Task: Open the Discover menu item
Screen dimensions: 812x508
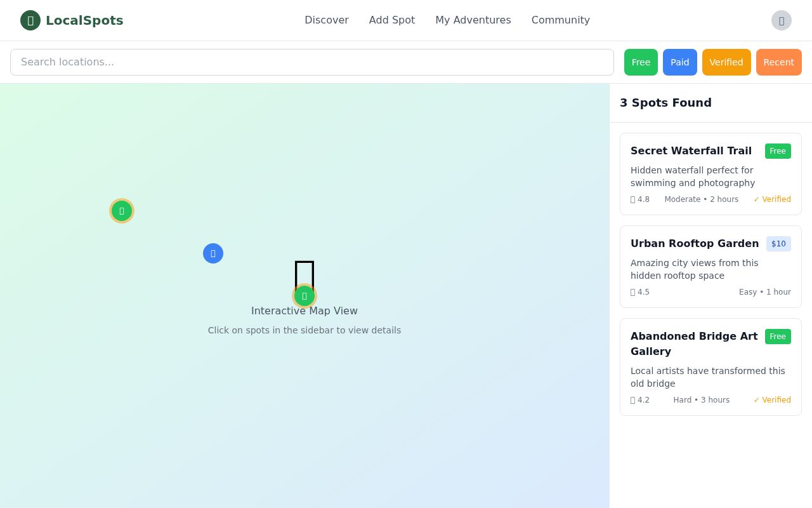Action: pyautogui.click(x=326, y=20)
